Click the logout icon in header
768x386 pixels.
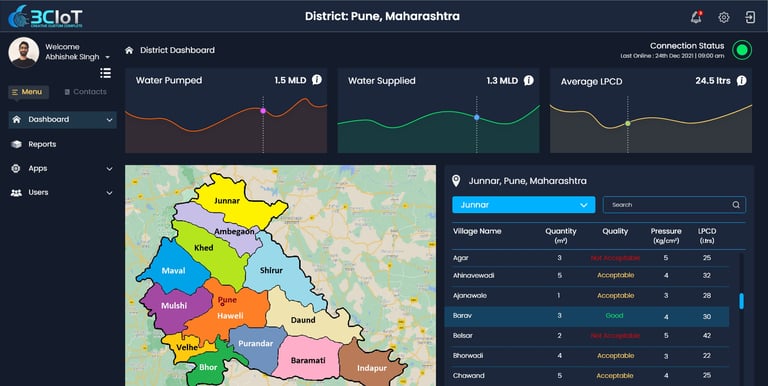pos(750,17)
